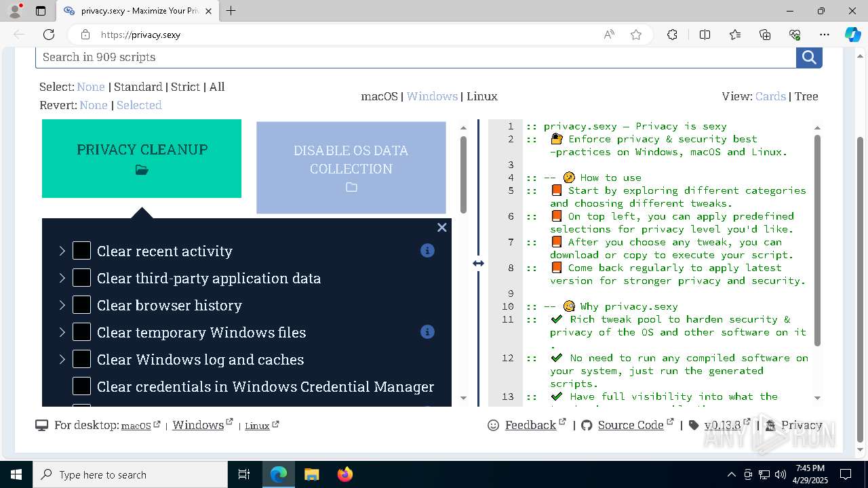The width and height of the screenshot is (868, 488).
Task: Close the Privacy Cleanup expanded panel
Action: pyautogui.click(x=442, y=228)
